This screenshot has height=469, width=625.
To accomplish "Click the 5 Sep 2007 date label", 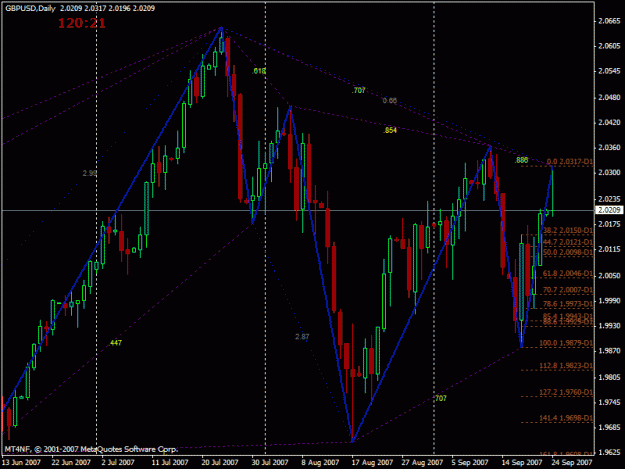I will pyautogui.click(x=470, y=462).
